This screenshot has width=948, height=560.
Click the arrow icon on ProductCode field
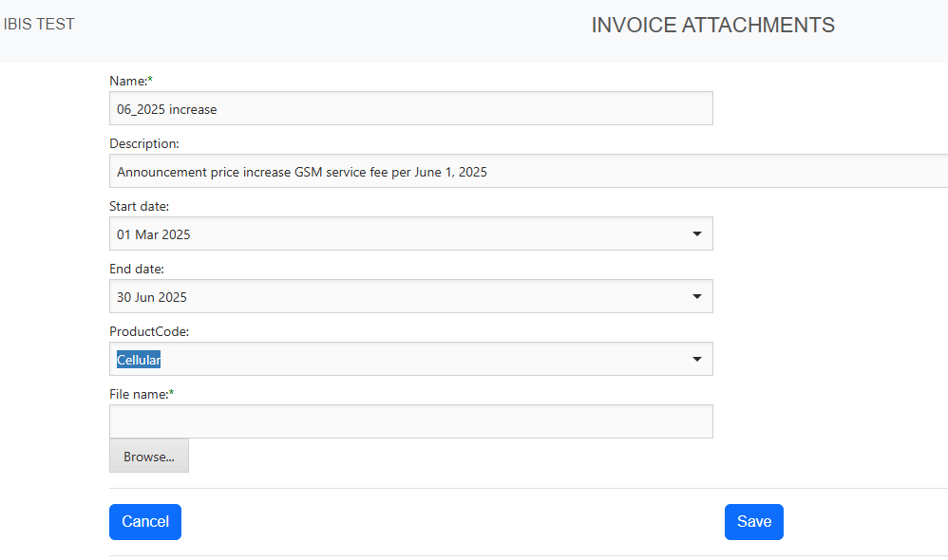[x=696, y=359]
